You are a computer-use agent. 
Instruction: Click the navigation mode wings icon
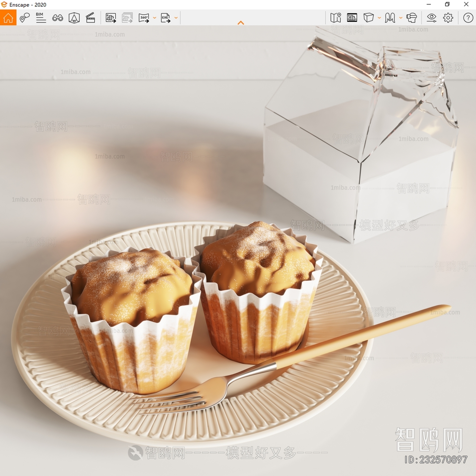coord(390,18)
